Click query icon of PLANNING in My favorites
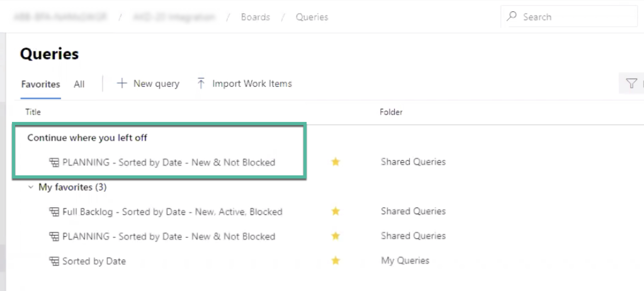 [54, 236]
